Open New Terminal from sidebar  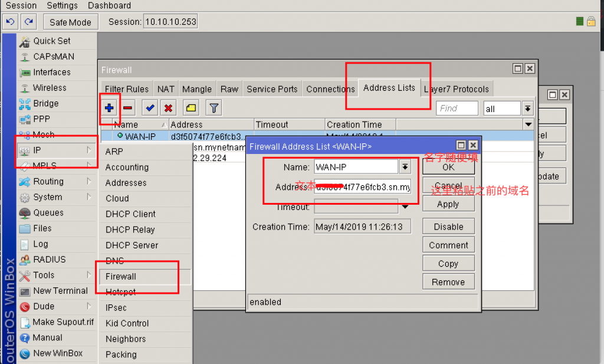coord(56,291)
